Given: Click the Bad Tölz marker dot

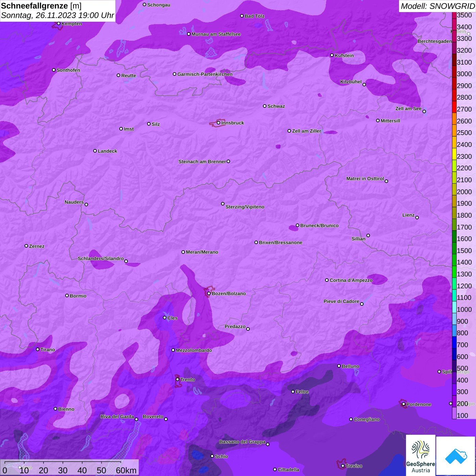Looking at the screenshot, I should (242, 16).
